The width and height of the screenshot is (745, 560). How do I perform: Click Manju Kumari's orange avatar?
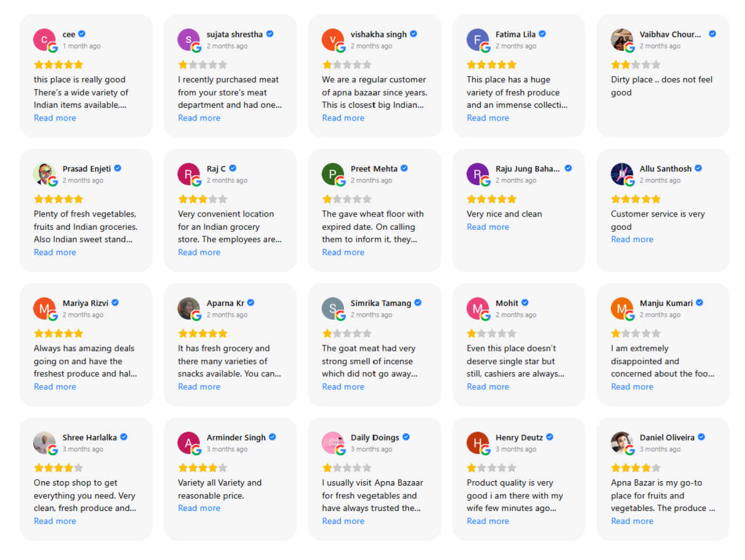[x=622, y=309]
